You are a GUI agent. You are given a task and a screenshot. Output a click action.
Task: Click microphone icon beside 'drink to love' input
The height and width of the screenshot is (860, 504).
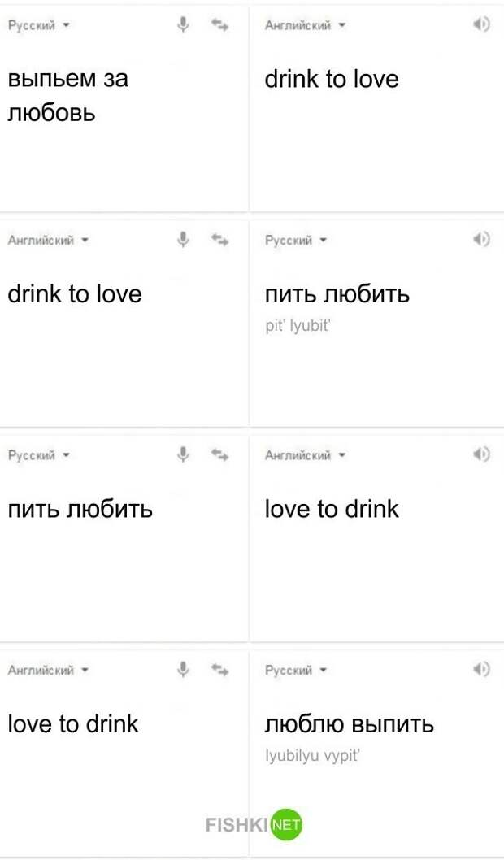pyautogui.click(x=184, y=240)
